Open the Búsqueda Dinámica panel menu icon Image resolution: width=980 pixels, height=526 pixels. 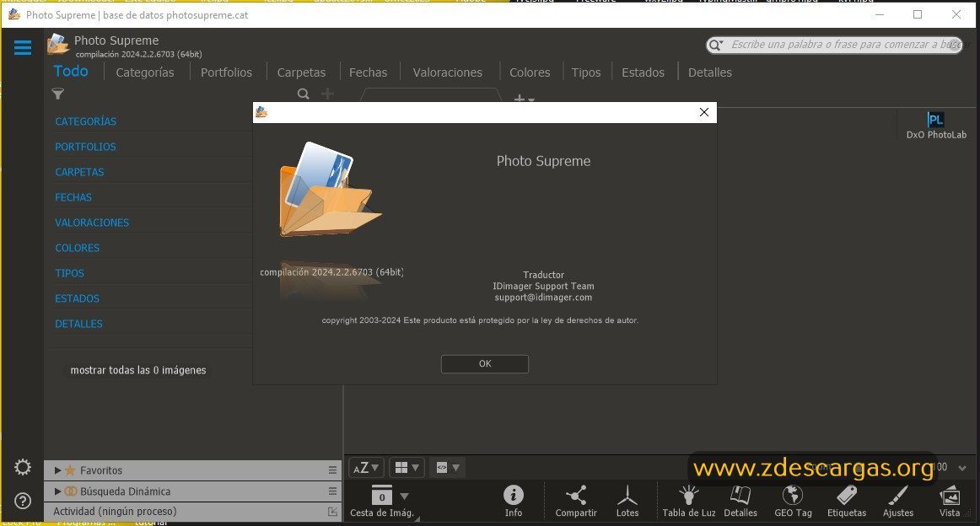332,491
